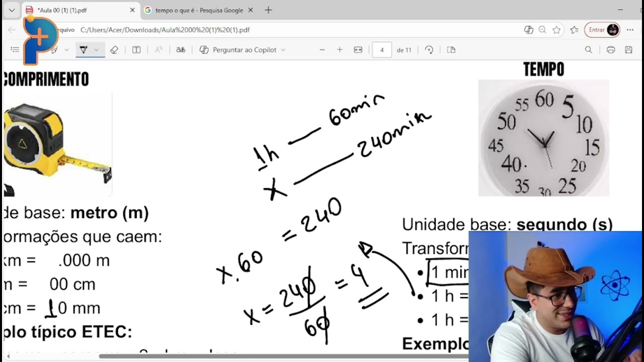
Task: Click the COMPRIMENTO heading
Action: [x=46, y=79]
